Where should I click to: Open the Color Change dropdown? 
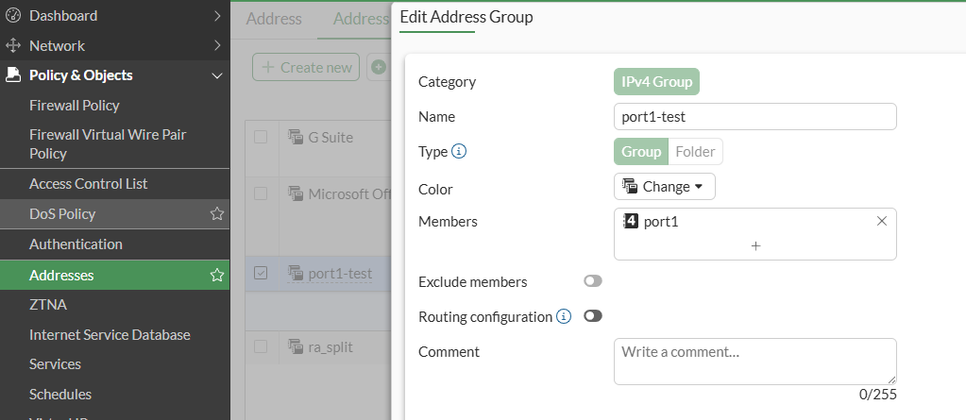pos(664,186)
